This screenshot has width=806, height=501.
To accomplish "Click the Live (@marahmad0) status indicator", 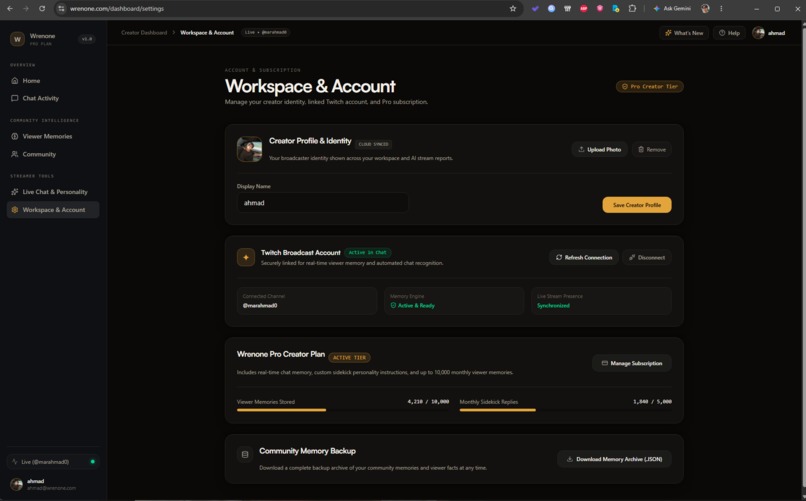I will pyautogui.click(x=53, y=461).
